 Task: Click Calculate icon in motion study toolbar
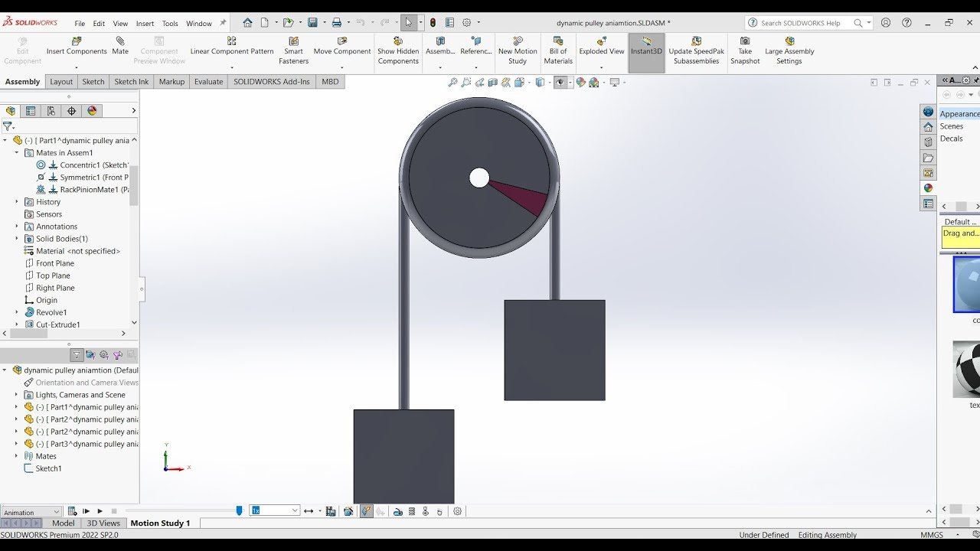pos(72,511)
